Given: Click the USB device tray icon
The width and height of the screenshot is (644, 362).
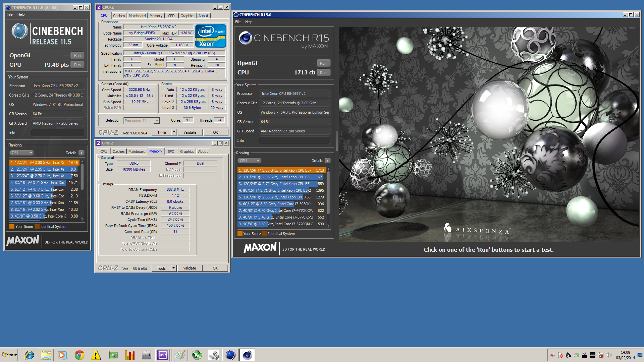Looking at the screenshot, I should 585,355.
